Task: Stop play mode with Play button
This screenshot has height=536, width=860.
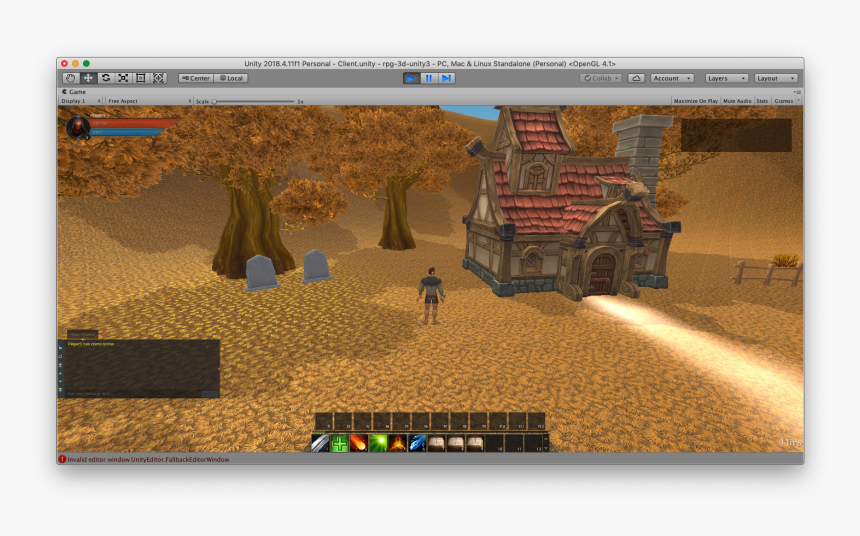Action: 411,78
